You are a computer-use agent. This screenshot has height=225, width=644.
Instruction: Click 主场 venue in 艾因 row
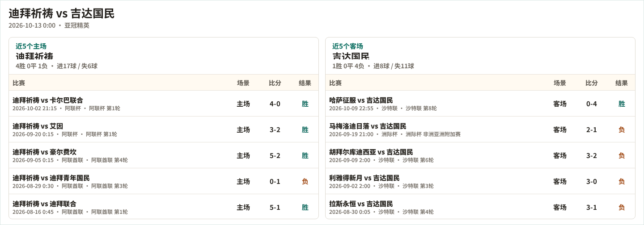[x=243, y=129]
